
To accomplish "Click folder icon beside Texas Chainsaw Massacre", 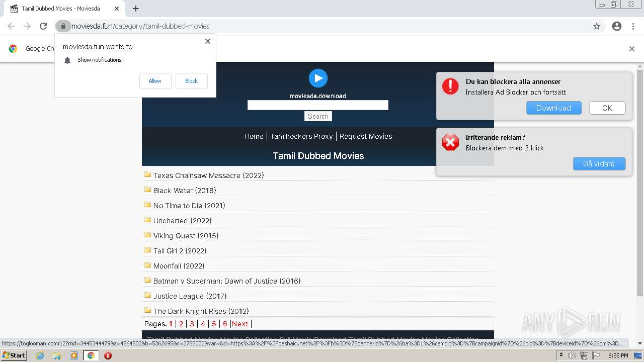I will [x=147, y=174].
